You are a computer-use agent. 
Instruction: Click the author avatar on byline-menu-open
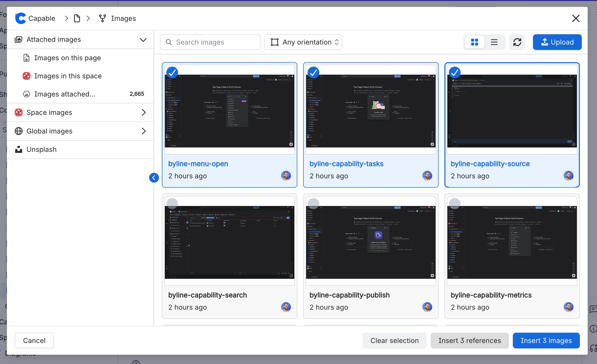click(286, 176)
